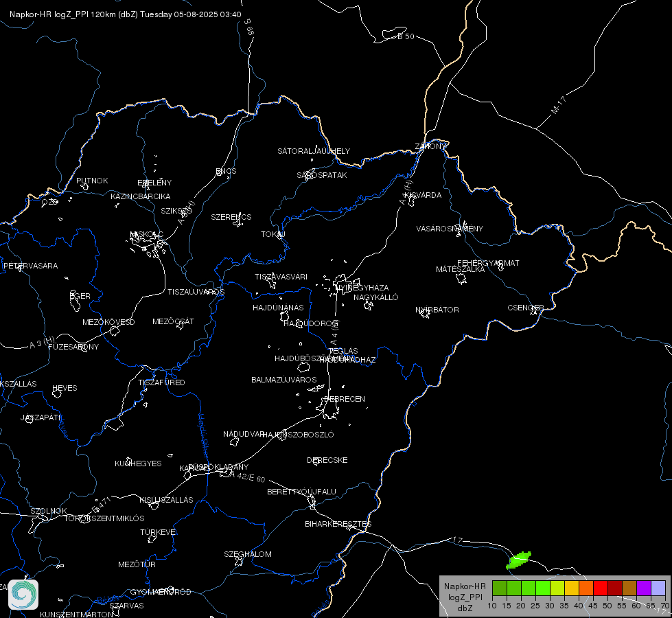Click the MEZŐCSÁT city label
672x618 pixels.
click(173, 321)
